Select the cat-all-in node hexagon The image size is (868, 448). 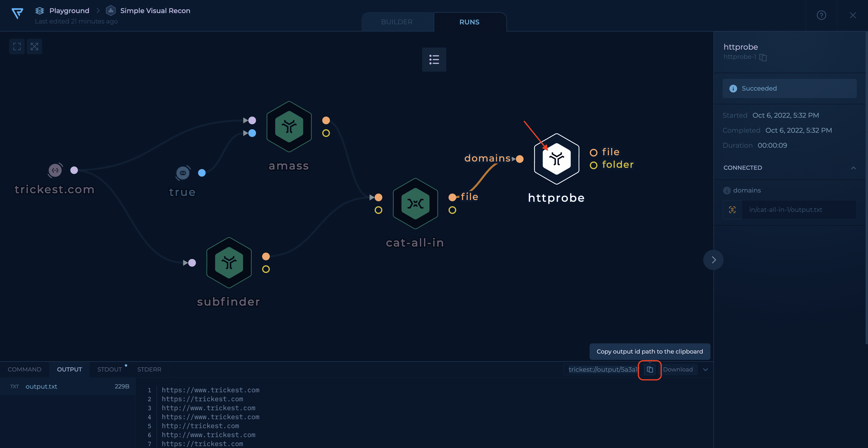[x=416, y=203]
